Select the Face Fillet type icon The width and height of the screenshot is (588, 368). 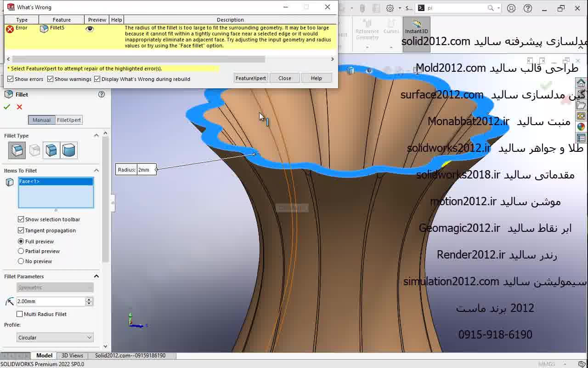pos(51,150)
